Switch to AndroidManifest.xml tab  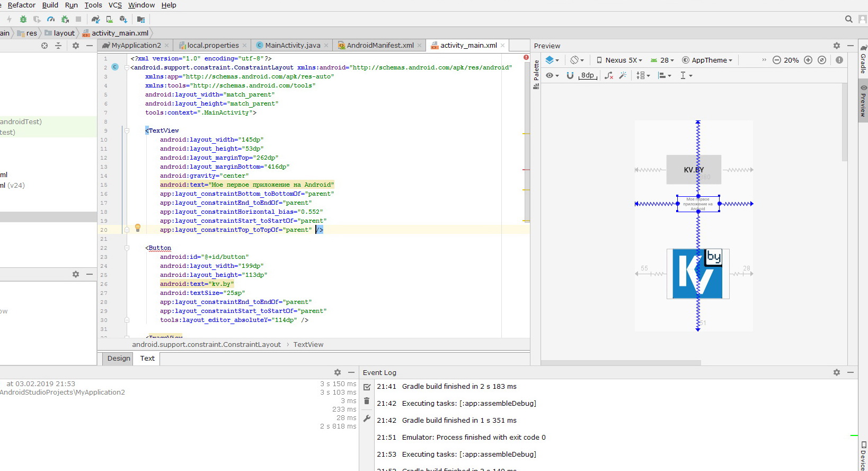[x=380, y=45]
